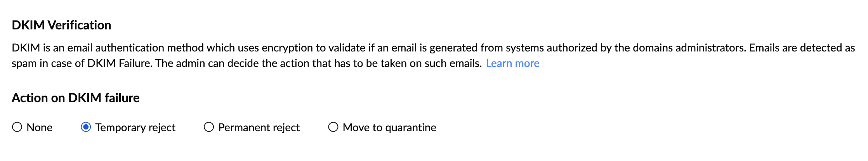Click the first word "DKIM" in the description
868x161 pixels.
pos(26,48)
